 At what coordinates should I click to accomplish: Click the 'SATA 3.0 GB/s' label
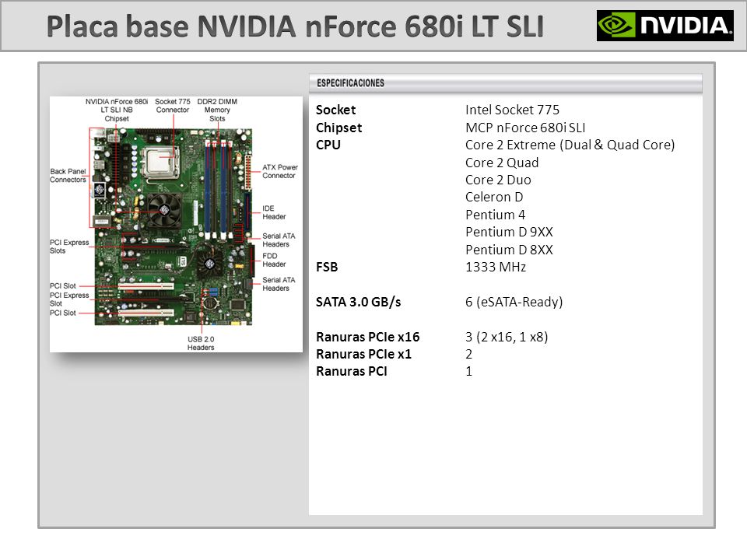click(358, 302)
